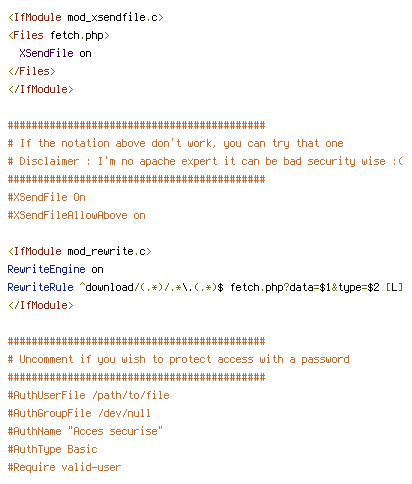Click the [L] flag in RewriteRule
The image size is (412, 484).
point(394,287)
